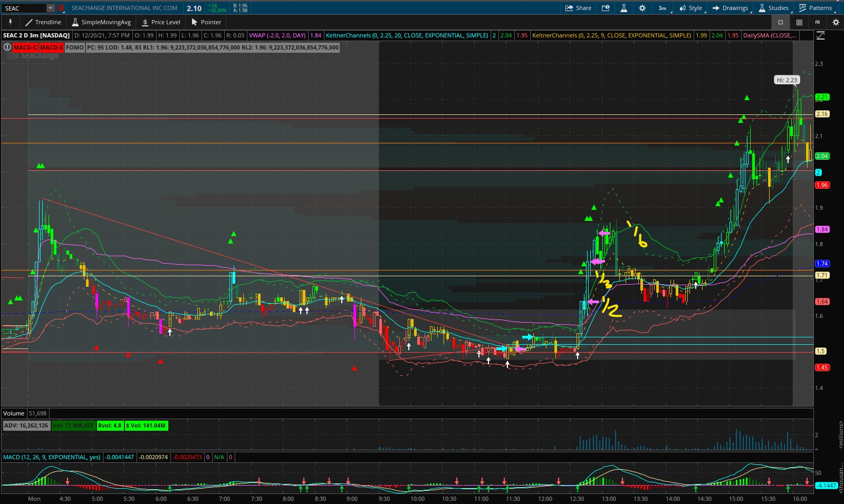Image resolution: width=844 pixels, height=504 pixels.
Task: Open the calendar alert icon next to Share
Action: 606,8
